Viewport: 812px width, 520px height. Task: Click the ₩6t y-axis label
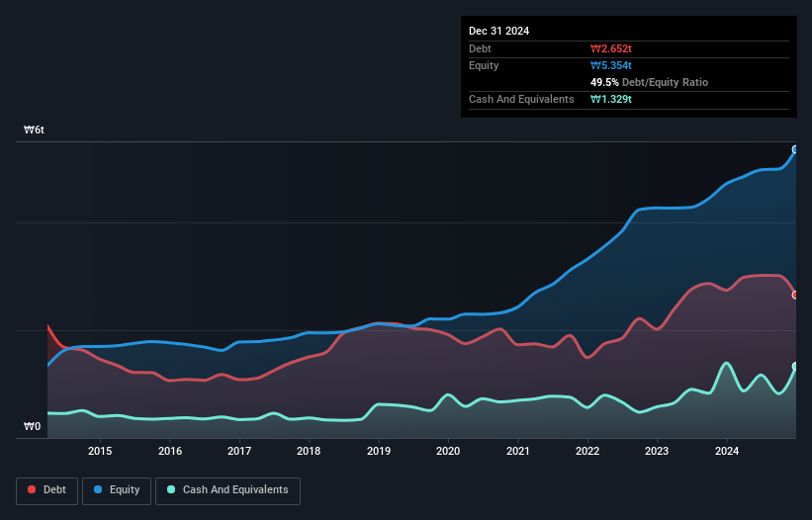(35, 130)
